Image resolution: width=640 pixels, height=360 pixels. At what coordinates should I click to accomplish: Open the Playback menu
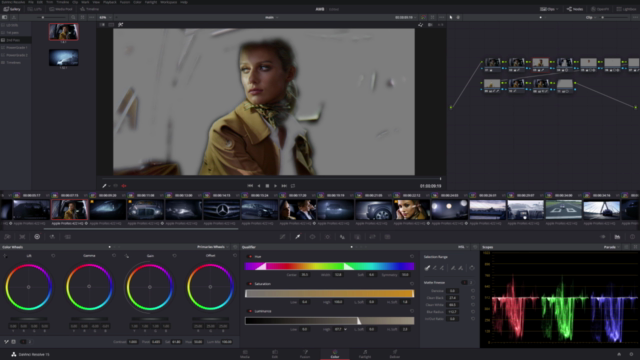coord(109,2)
